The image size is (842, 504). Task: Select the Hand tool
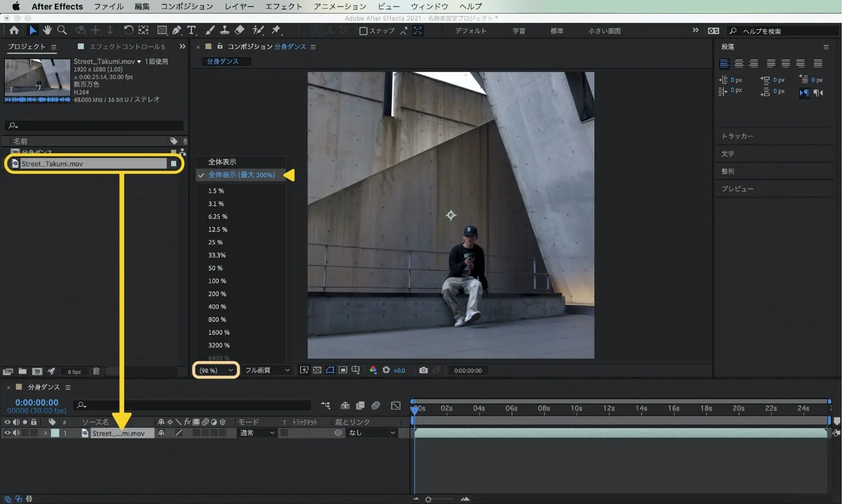[47, 30]
